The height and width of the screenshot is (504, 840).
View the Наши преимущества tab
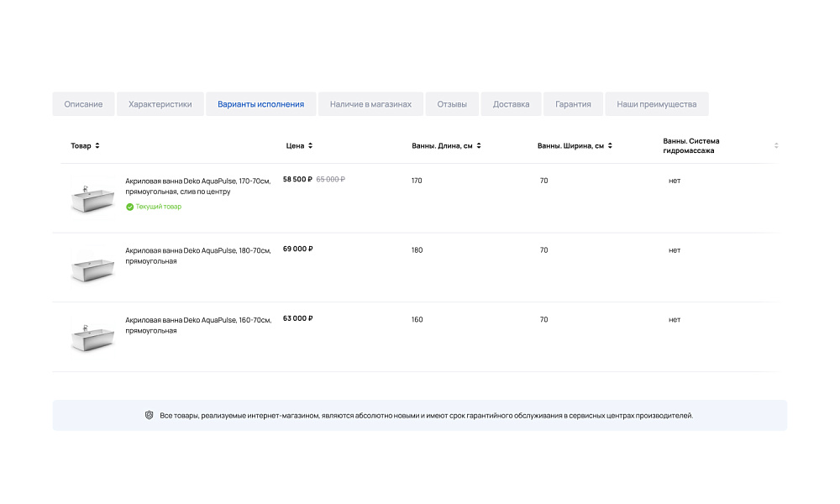click(x=656, y=104)
